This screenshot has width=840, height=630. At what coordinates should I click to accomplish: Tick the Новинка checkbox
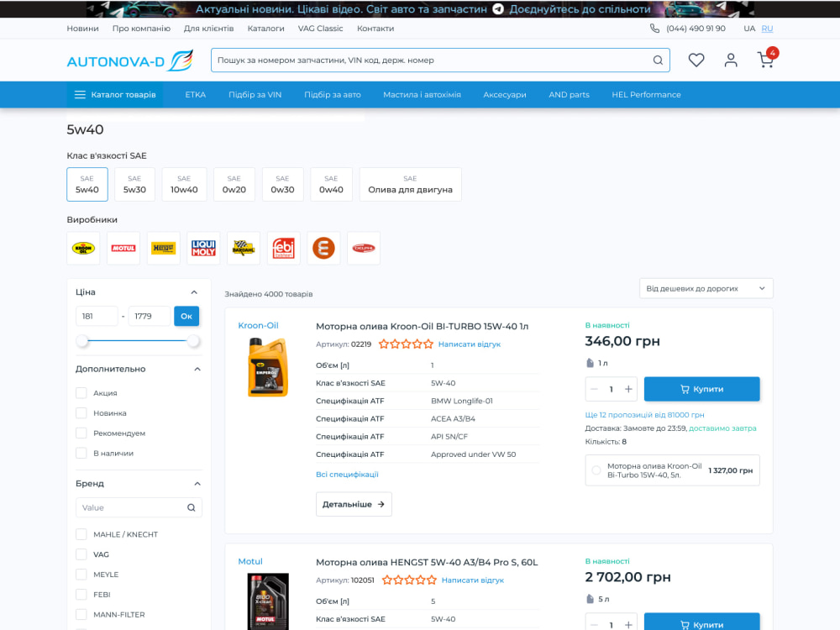point(81,413)
